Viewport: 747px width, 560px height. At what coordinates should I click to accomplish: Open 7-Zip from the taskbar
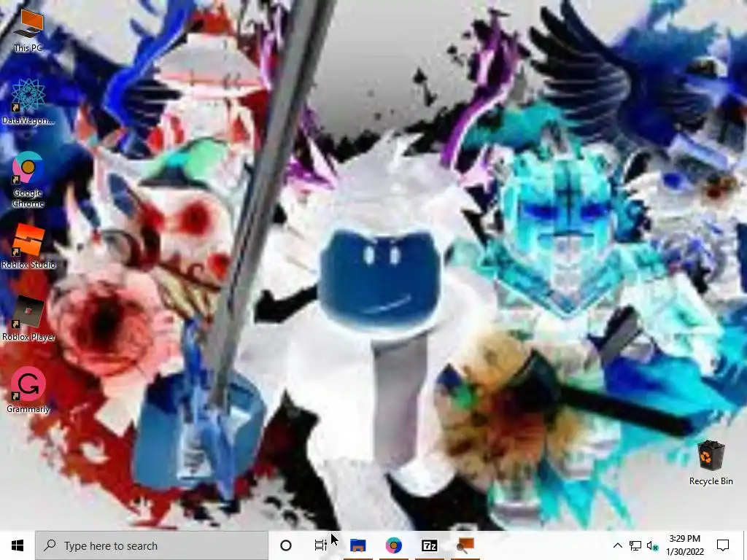pos(429,545)
